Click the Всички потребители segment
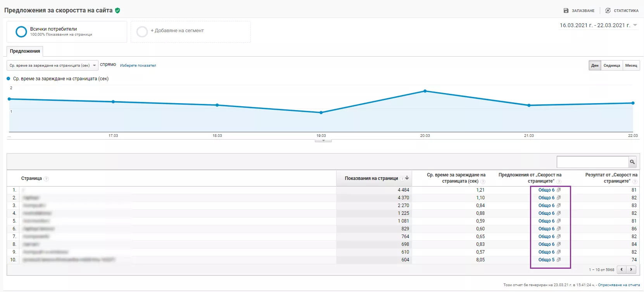This screenshot has width=644, height=292. tap(67, 32)
